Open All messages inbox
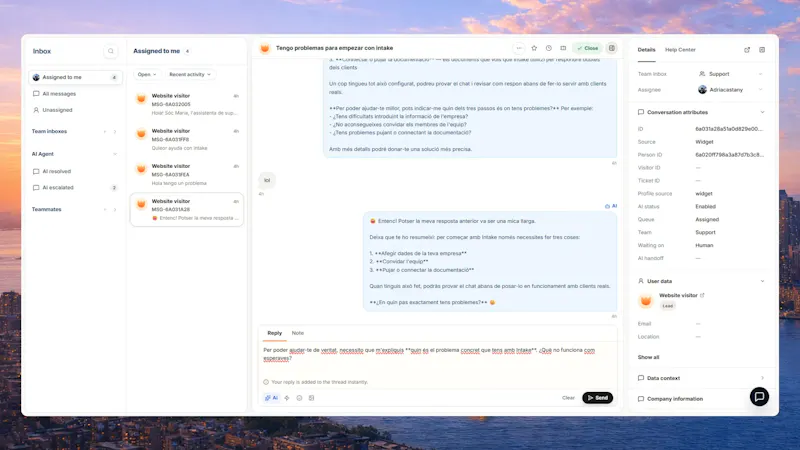The image size is (800, 450). [x=76, y=94]
